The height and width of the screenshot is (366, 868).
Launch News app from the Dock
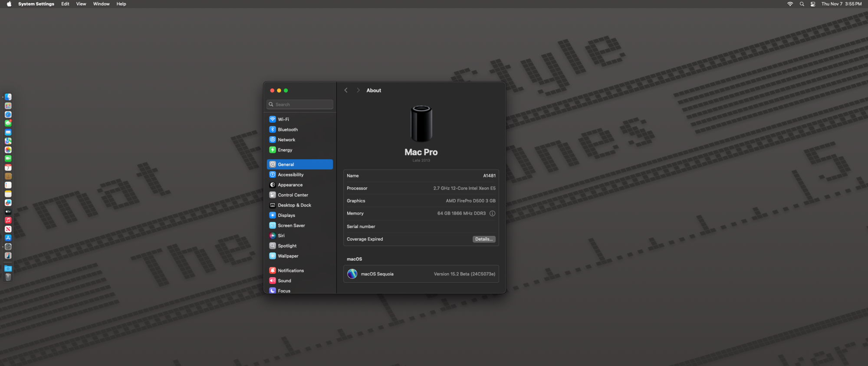8,229
